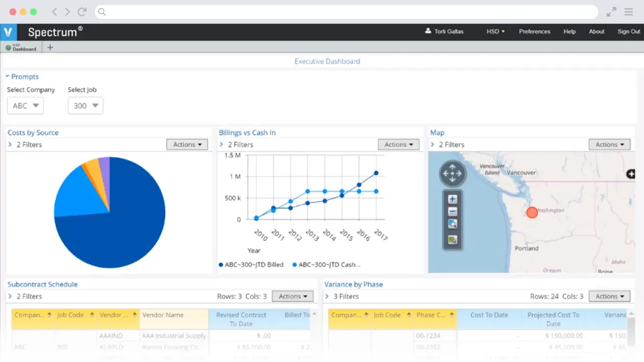
Task: Switch to the HSD Dashboard tab
Action: tap(21, 47)
